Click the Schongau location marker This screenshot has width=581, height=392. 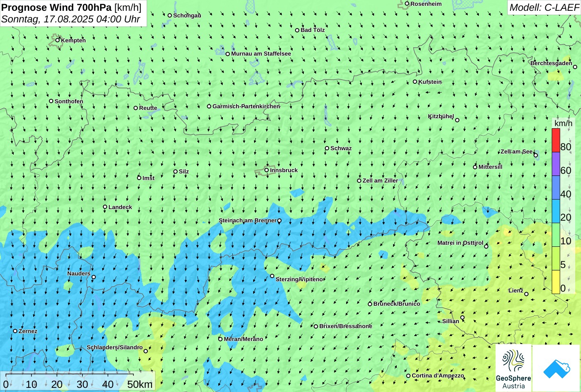(x=170, y=15)
